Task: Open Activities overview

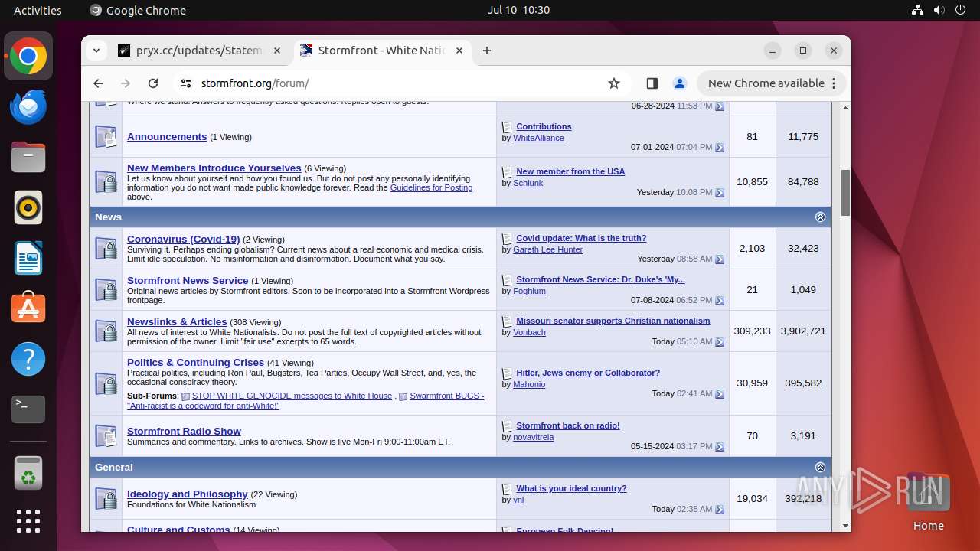Action: pos(38,10)
